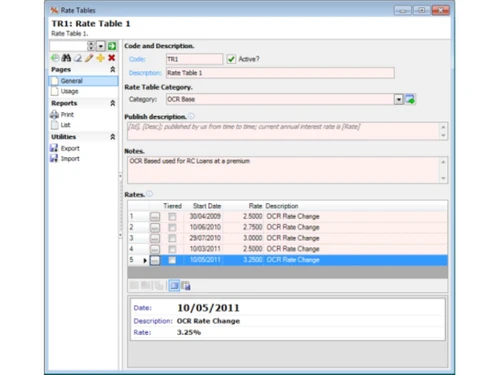Select the 29/07/2010 start date cell
Screen dimensions: 500x375
[205, 238]
